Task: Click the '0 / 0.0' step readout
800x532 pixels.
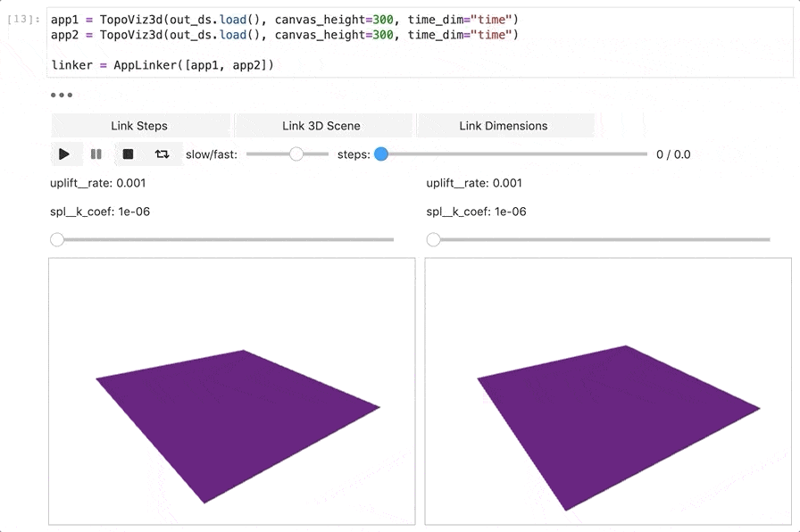Action: point(673,154)
